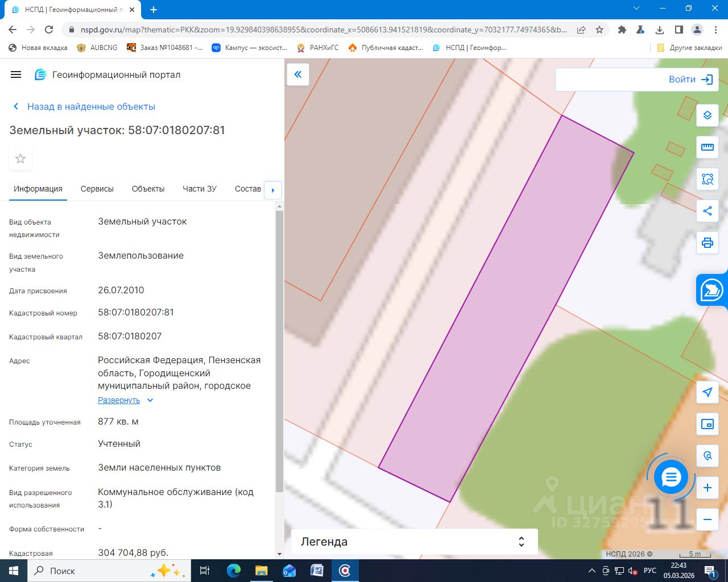Image resolution: width=728 pixels, height=582 pixels.
Task: Show hidden system tray icons
Action: pos(592,571)
